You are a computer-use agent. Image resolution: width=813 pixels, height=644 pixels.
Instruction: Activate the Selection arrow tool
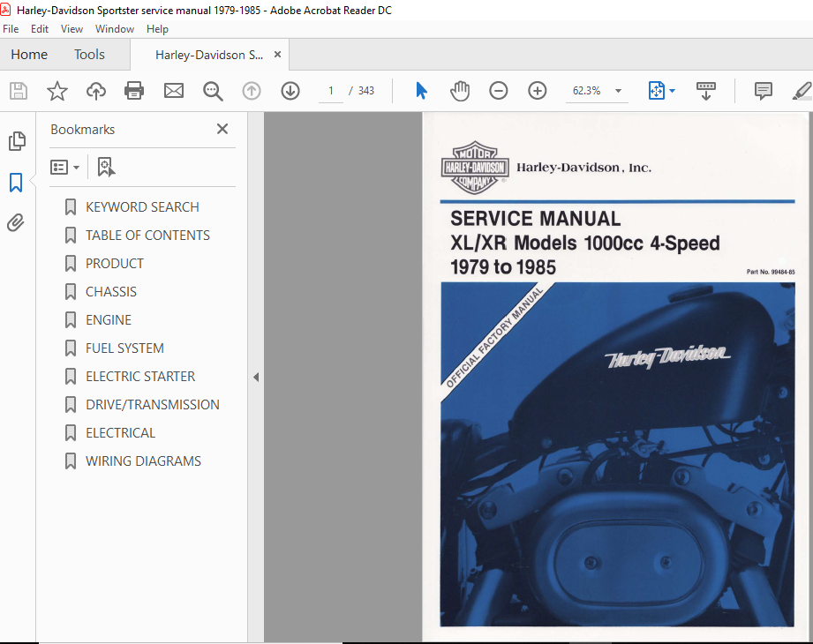[x=422, y=91]
